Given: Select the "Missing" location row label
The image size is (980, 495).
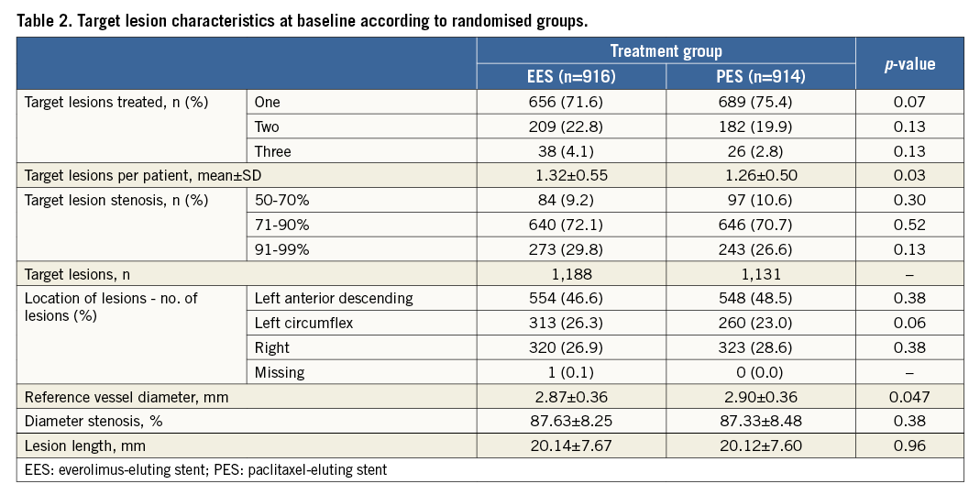Looking at the screenshot, I should pos(281,372).
